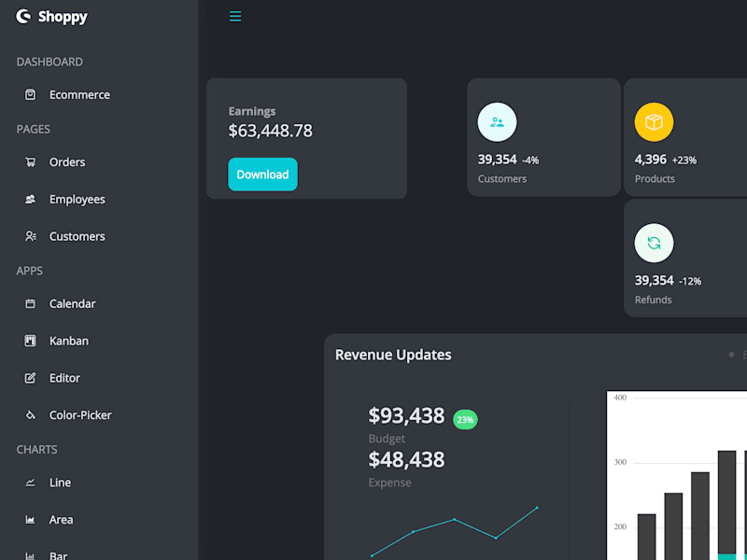
Task: Click the Customers contact icon
Action: 30,237
